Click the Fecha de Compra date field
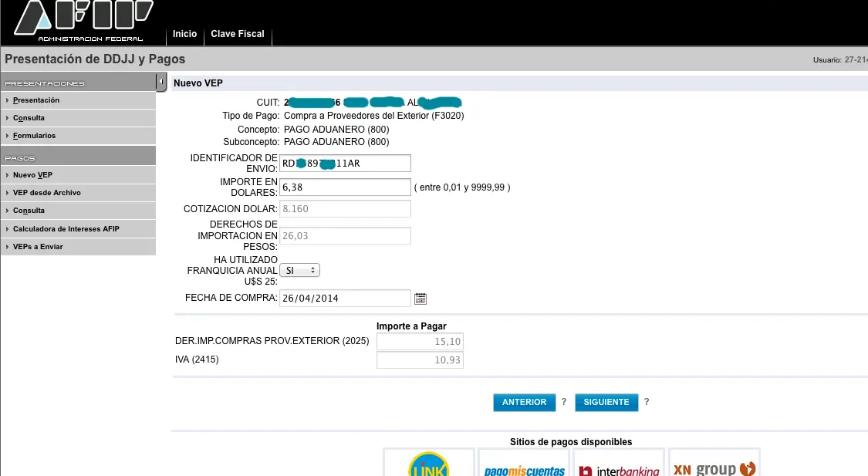The width and height of the screenshot is (868, 476). 345,298
